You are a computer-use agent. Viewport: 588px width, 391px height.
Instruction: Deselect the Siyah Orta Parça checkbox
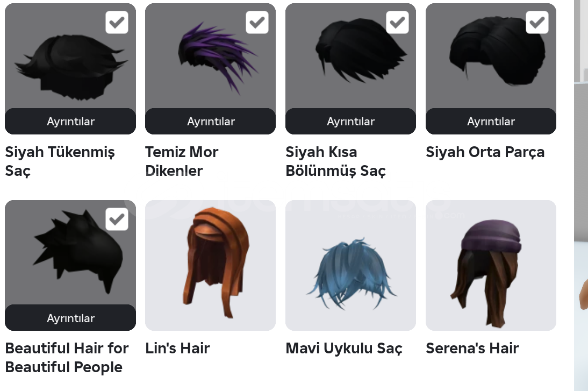point(537,23)
